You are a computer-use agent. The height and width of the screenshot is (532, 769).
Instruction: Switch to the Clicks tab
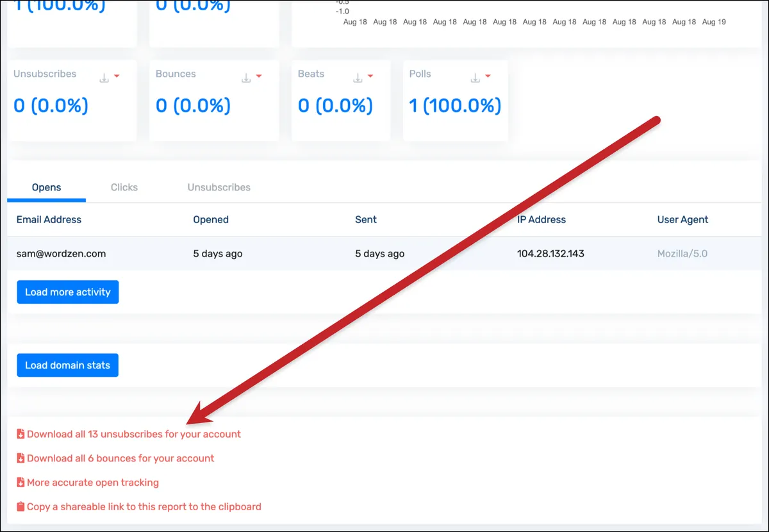(x=124, y=188)
